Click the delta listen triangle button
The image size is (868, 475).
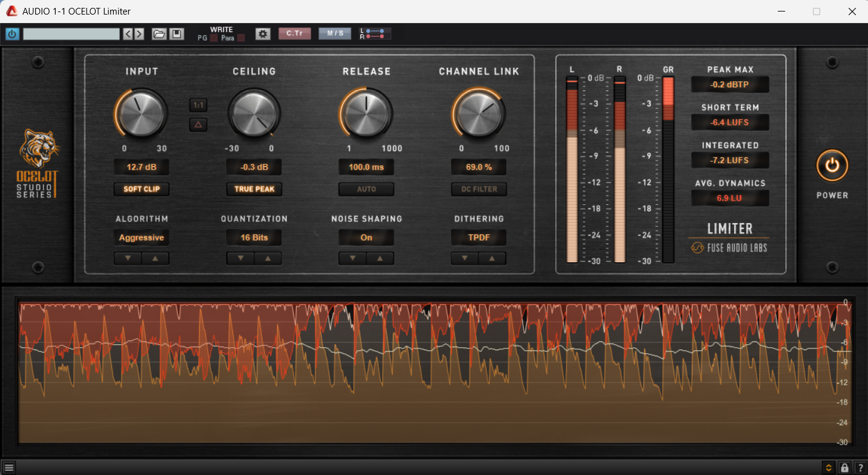[x=198, y=125]
